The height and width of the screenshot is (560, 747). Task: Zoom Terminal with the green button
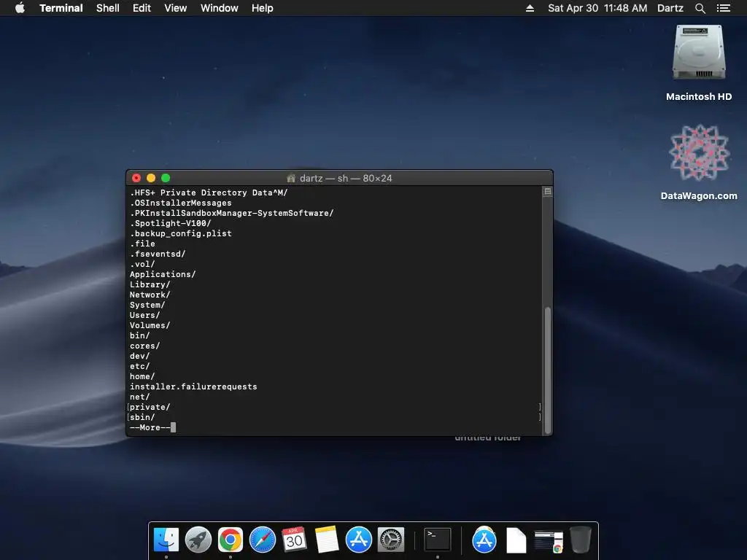click(x=166, y=178)
